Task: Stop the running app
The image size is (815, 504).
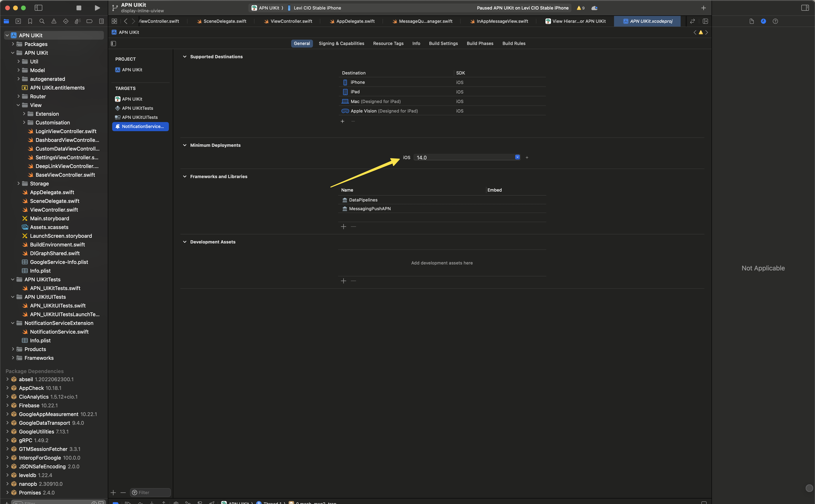Action: pos(79,8)
